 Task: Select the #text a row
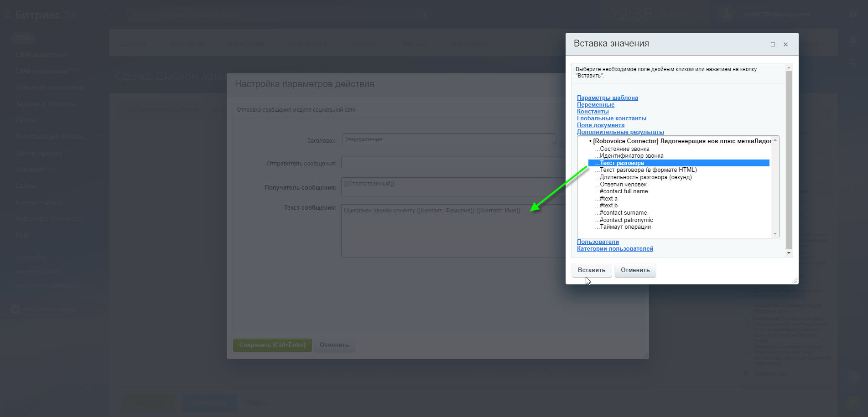click(x=679, y=198)
